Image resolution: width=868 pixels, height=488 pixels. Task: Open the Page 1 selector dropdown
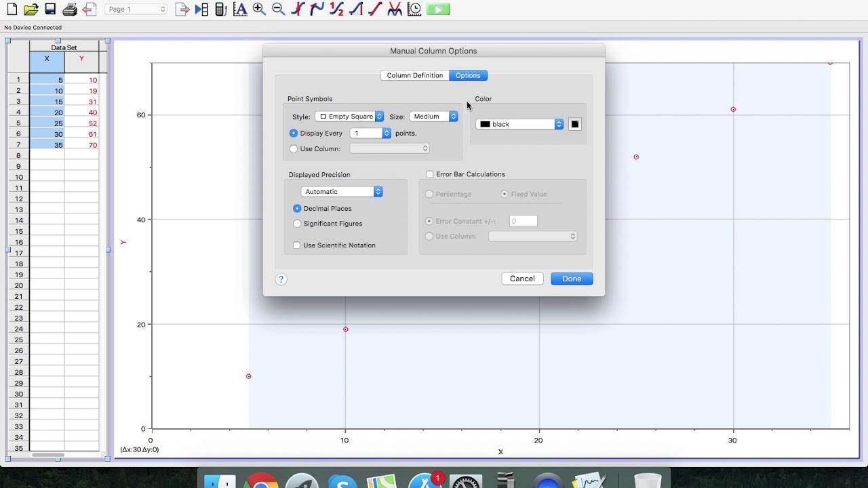[x=136, y=9]
